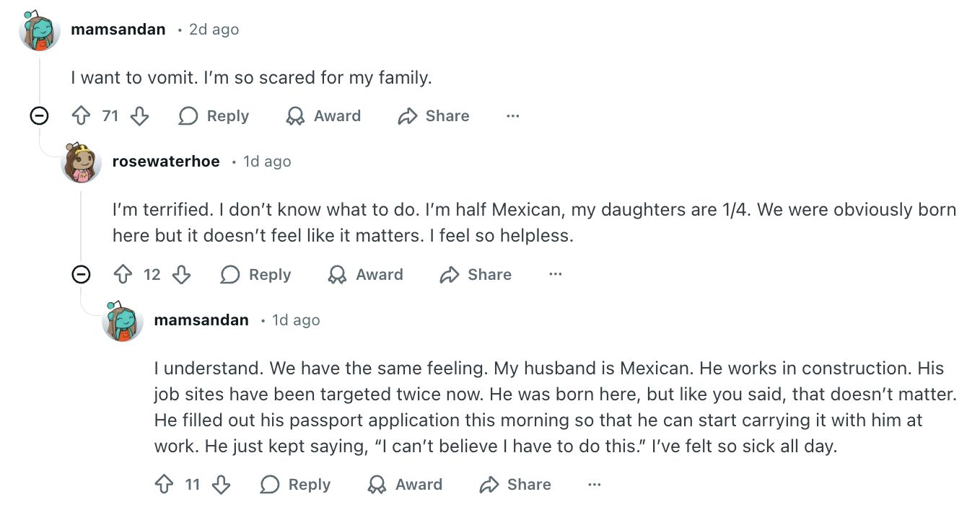Share mamsandan's reply about her husband

515,485
